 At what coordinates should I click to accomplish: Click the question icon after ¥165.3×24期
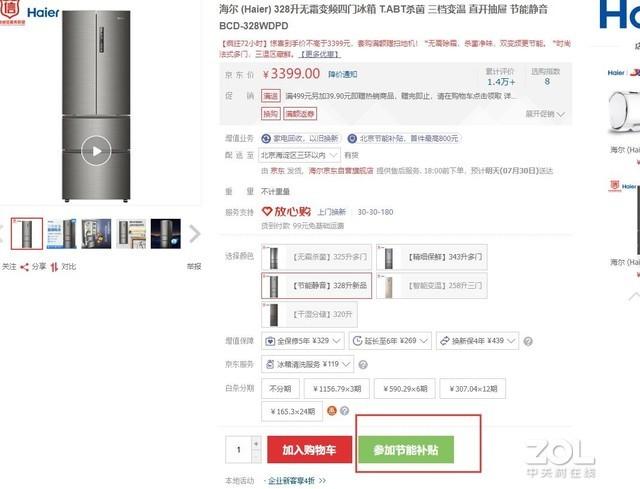pos(344,411)
